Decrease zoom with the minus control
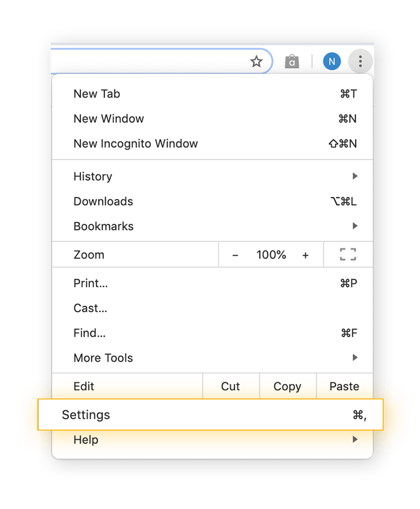This screenshot has height=509, width=420. 235,255
